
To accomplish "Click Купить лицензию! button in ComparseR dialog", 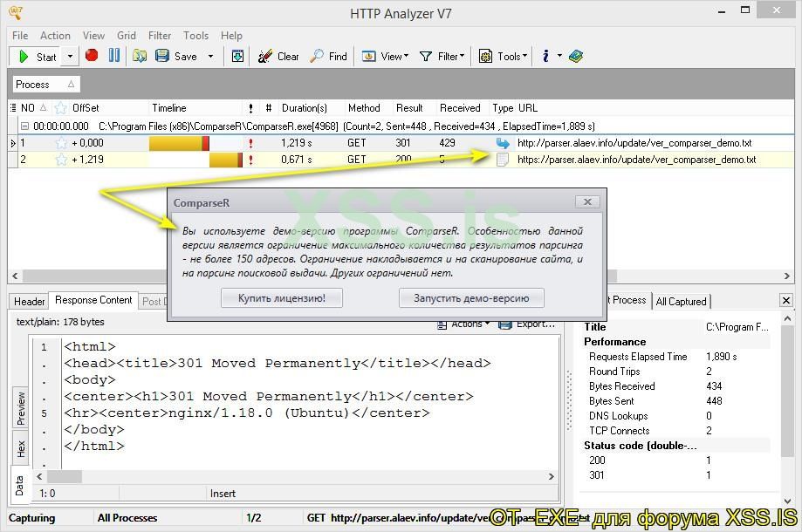I will [282, 298].
